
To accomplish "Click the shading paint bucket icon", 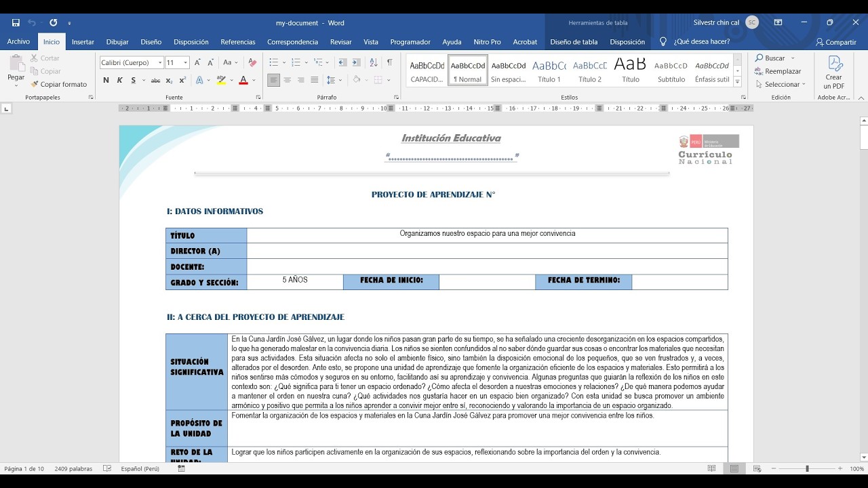I will click(356, 80).
